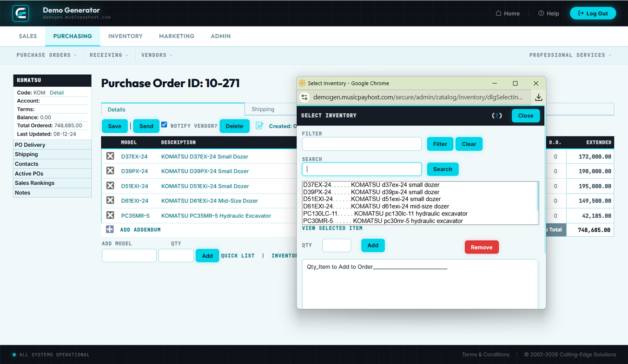Open the Help link in header

click(549, 13)
